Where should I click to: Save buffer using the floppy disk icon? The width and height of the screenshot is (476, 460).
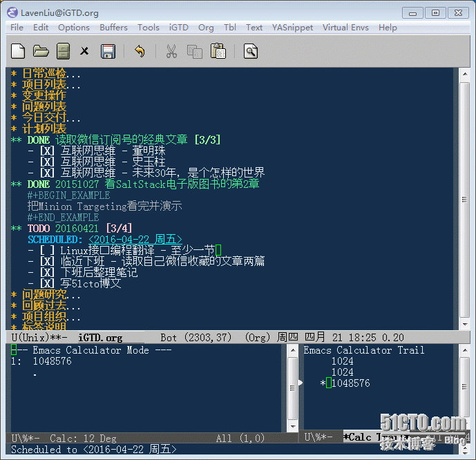tap(108, 51)
